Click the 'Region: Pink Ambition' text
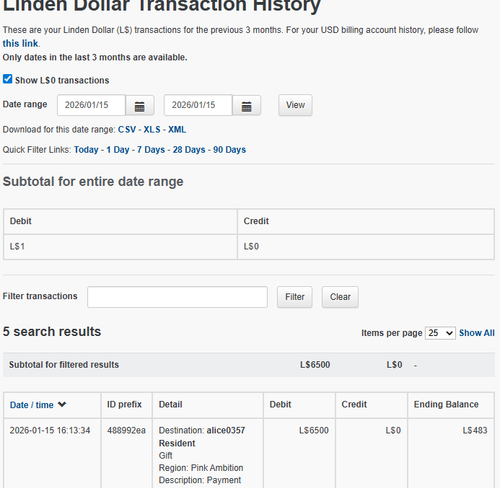The height and width of the screenshot is (488, 500). [x=201, y=468]
